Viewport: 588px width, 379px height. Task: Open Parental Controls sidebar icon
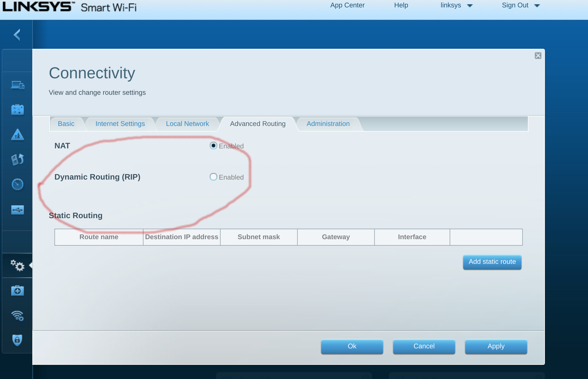pyautogui.click(x=18, y=134)
